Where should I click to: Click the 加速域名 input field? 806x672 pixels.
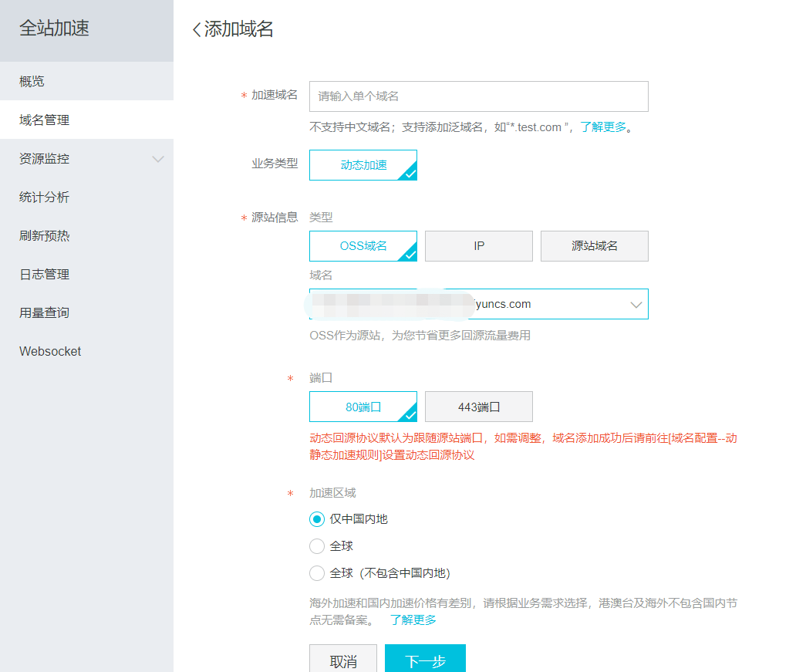478,96
